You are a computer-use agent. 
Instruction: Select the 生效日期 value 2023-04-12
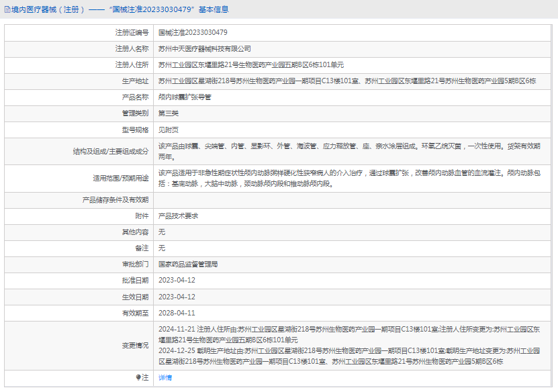177,297
